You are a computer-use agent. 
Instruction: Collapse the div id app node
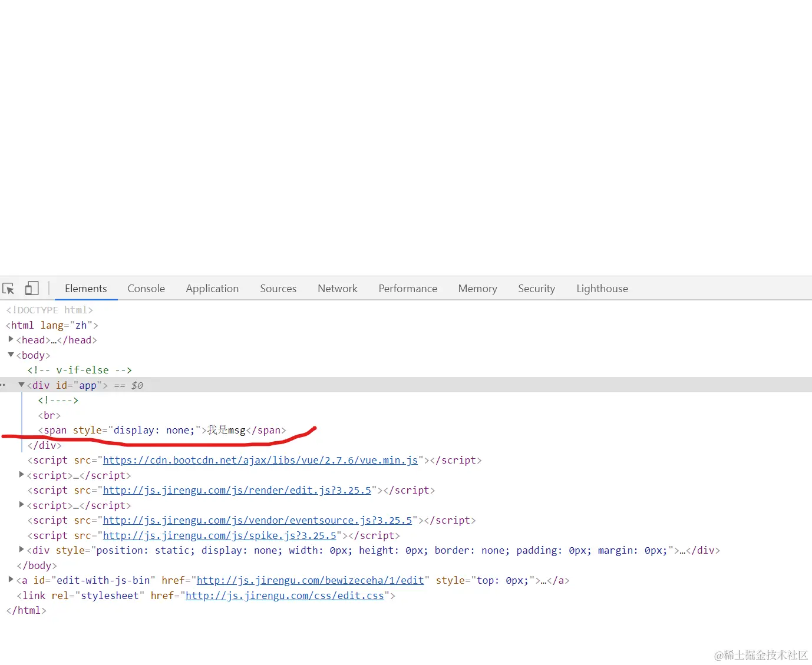pyautogui.click(x=22, y=385)
